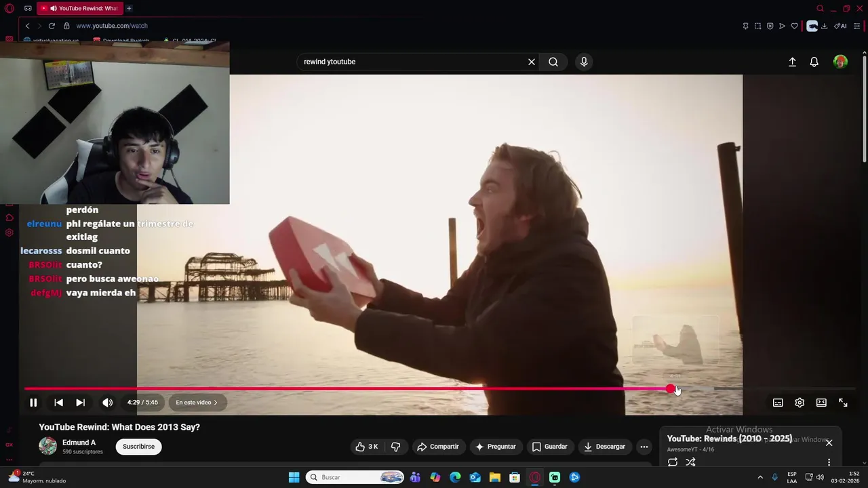Image resolution: width=868 pixels, height=488 pixels.
Task: Enter fullscreen mode
Action: pos(843,403)
